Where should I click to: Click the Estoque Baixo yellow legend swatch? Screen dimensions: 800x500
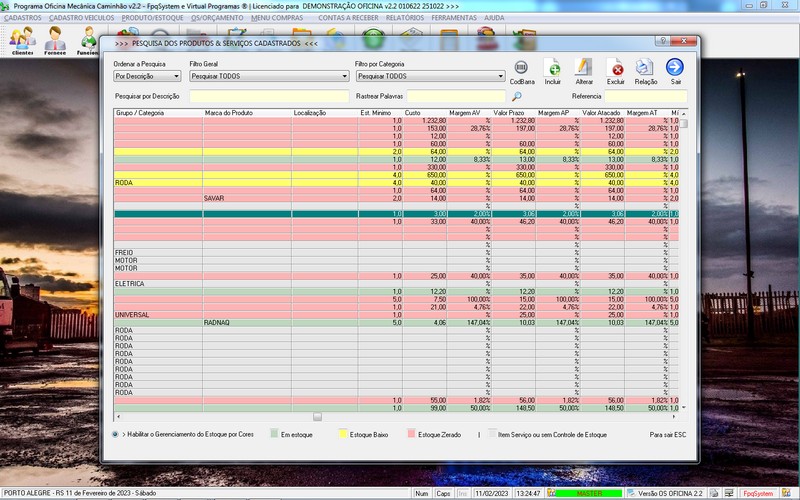[x=343, y=434]
